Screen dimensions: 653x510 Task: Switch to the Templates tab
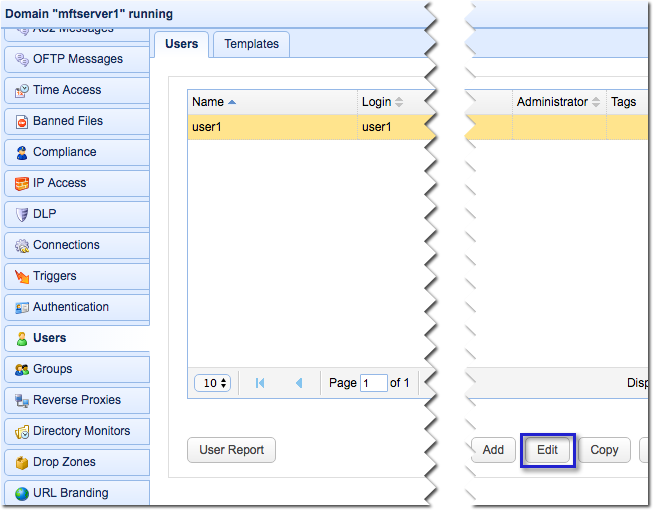click(252, 44)
